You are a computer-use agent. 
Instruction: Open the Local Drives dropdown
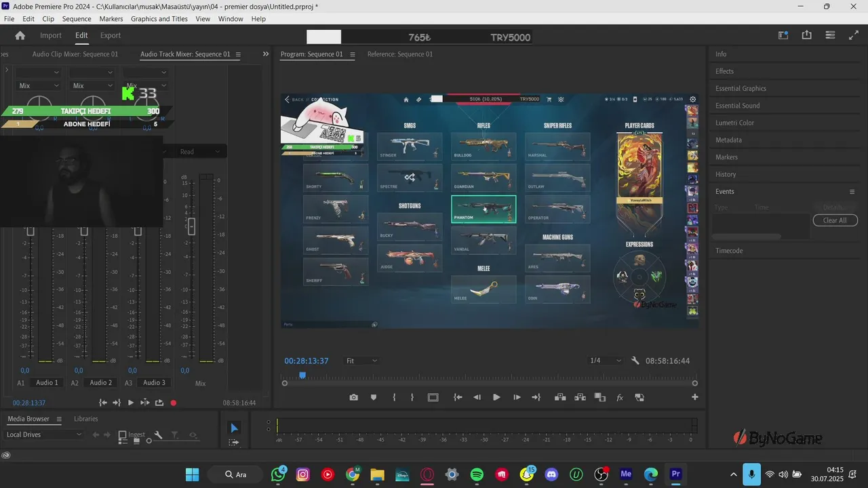coord(44,434)
